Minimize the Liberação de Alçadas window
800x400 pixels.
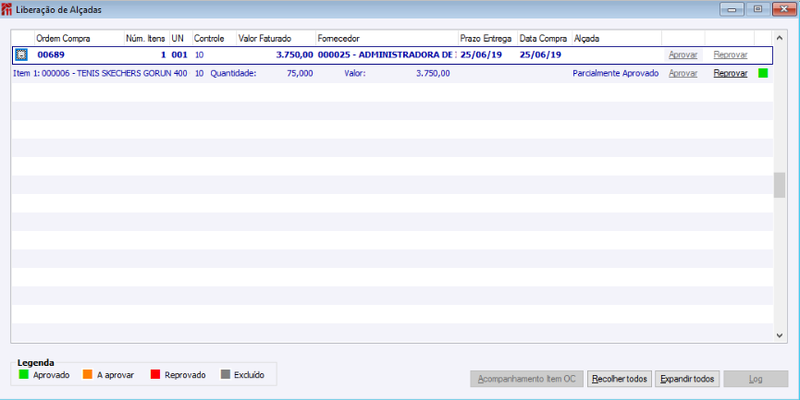click(732, 9)
